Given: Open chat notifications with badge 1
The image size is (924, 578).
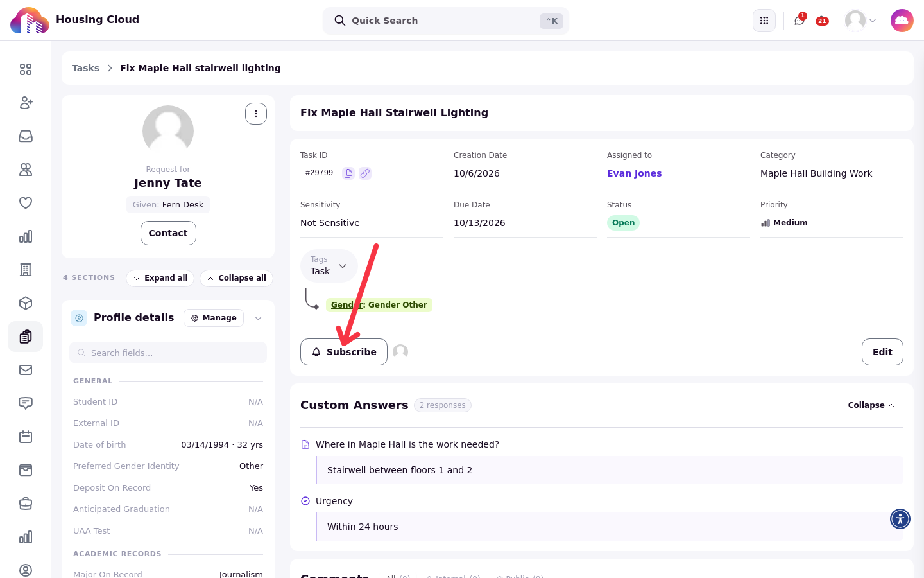Looking at the screenshot, I should pos(800,21).
